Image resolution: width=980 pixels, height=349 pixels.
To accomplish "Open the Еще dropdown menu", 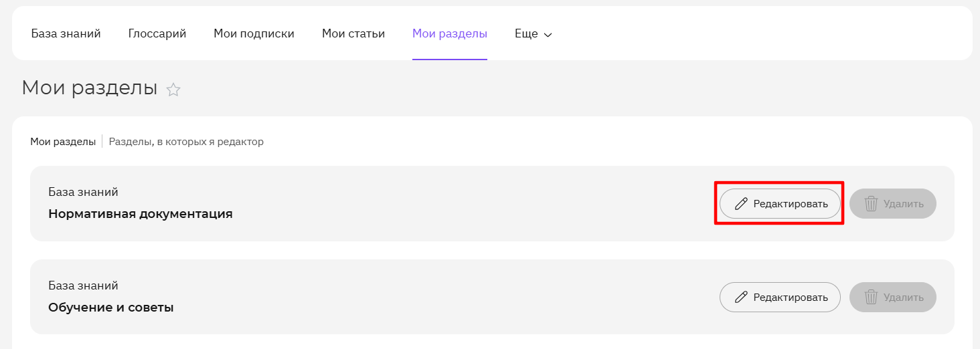I will (534, 33).
